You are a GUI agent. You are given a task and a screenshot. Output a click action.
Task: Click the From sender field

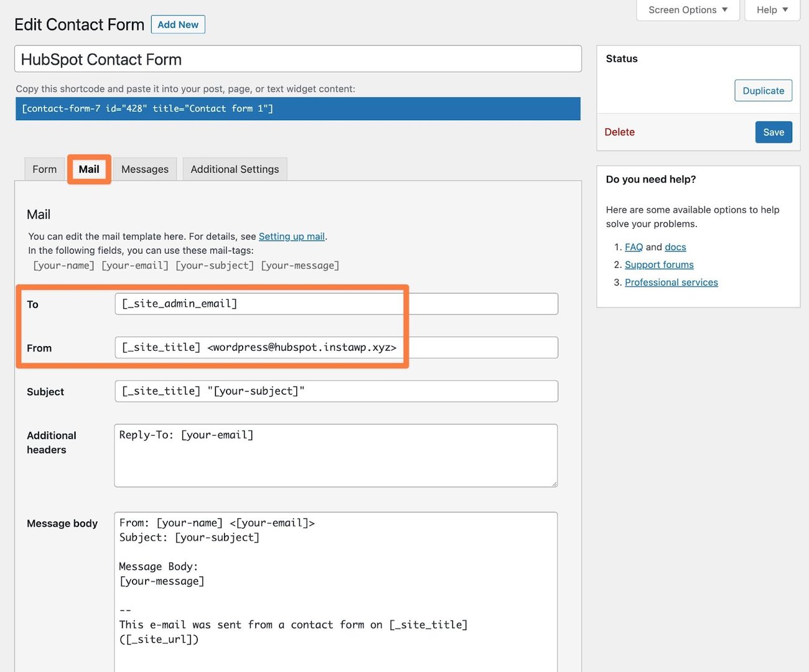(x=336, y=347)
